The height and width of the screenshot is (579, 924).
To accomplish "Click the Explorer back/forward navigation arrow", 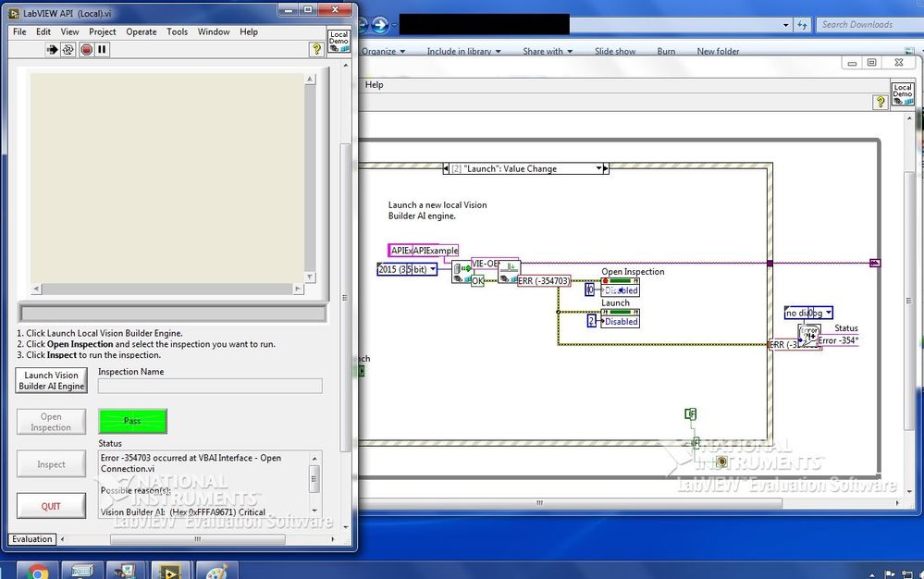I will (x=380, y=25).
